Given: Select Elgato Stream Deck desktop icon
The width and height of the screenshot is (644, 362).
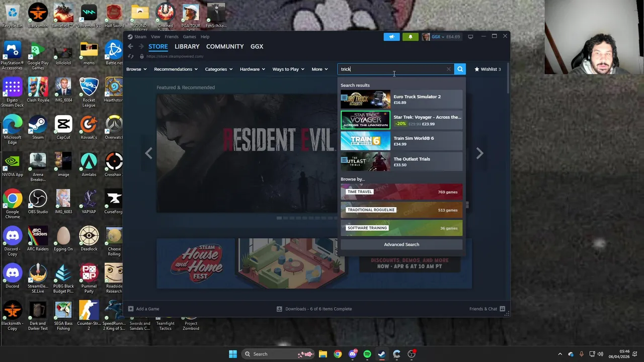Looking at the screenshot, I should tap(12, 93).
